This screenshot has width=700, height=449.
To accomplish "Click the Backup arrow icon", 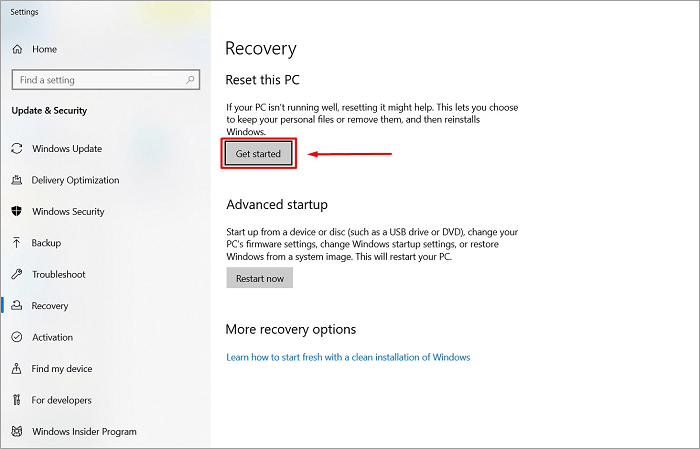I will tap(17, 243).
